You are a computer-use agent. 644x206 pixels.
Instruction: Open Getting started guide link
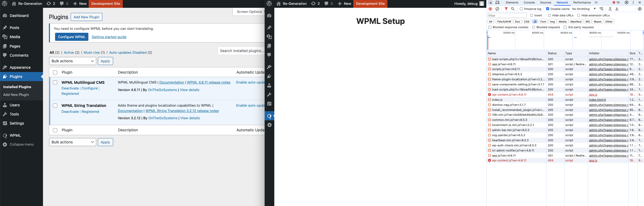coord(109,37)
